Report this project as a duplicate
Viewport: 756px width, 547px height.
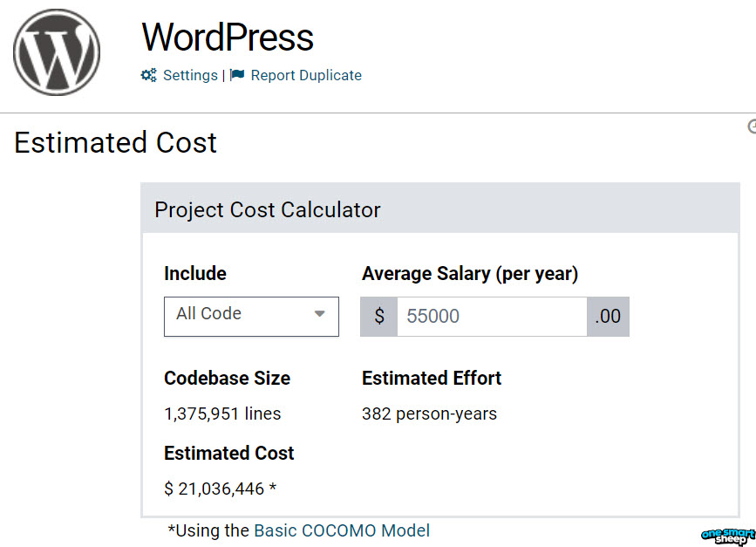click(x=303, y=75)
